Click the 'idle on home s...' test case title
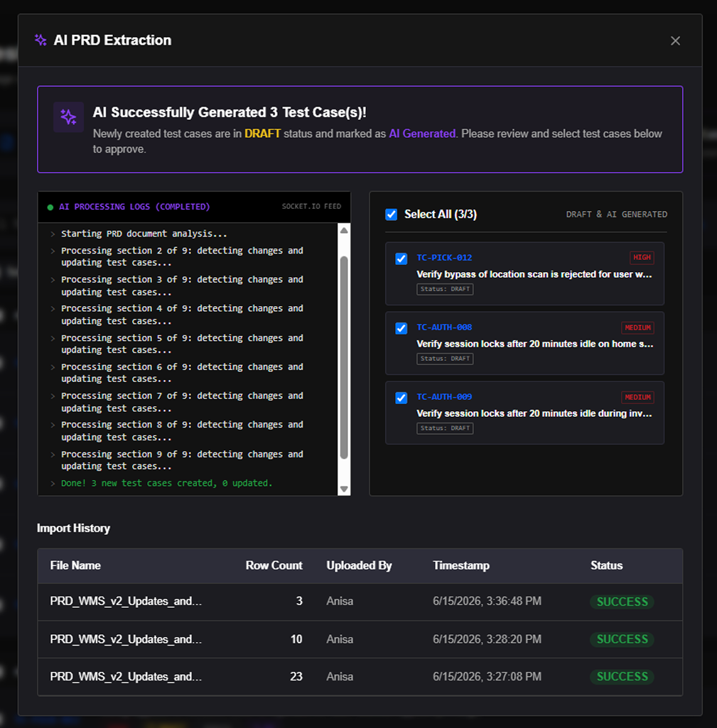The image size is (717, 728). 535,344
